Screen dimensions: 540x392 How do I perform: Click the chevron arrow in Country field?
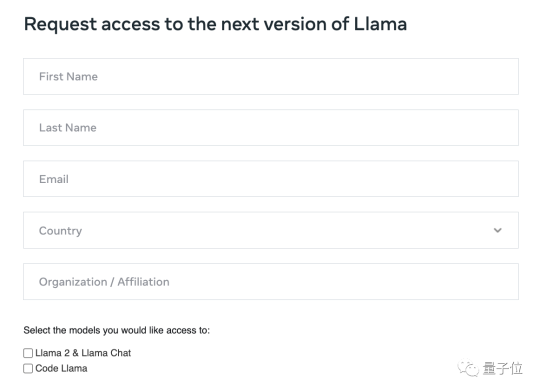coord(497,230)
